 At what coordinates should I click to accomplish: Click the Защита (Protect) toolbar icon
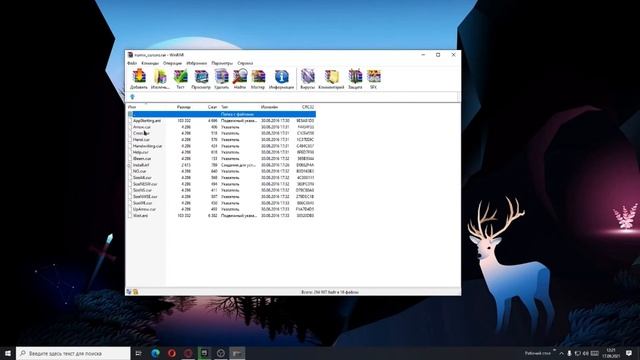click(355, 79)
